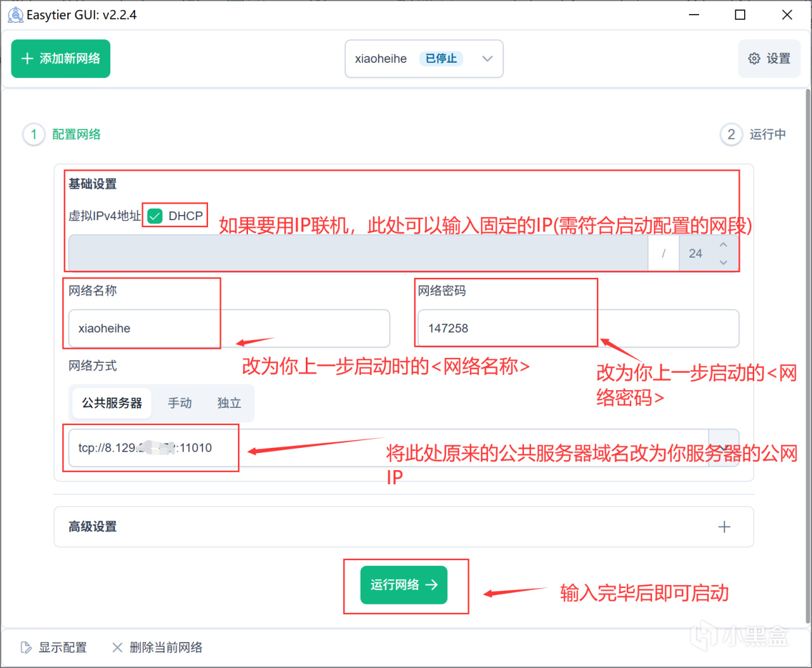The height and width of the screenshot is (668, 812).
Task: Click the 运行网络 button
Action: tap(404, 584)
